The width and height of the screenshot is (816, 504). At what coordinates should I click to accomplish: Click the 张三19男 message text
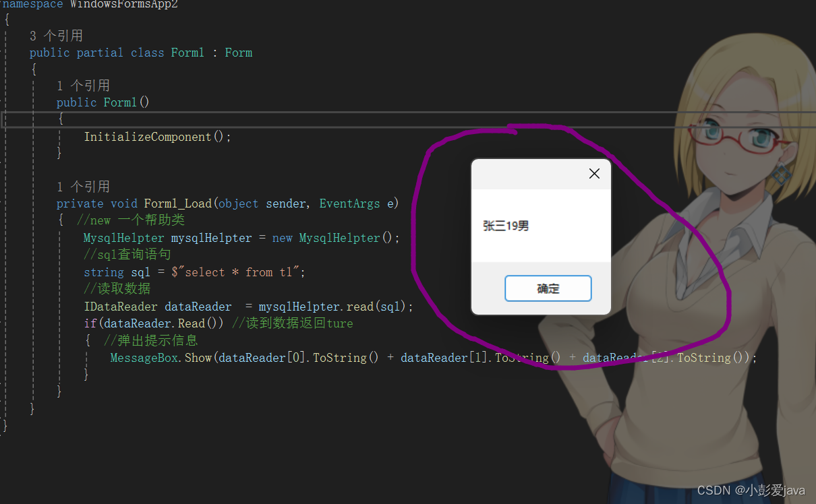pos(506,226)
